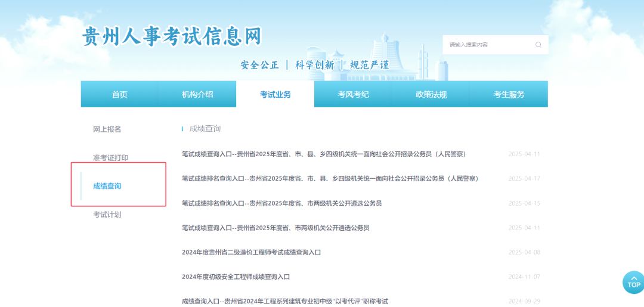Click the date 2025-04-17
The image size is (644, 307).
coord(524,179)
